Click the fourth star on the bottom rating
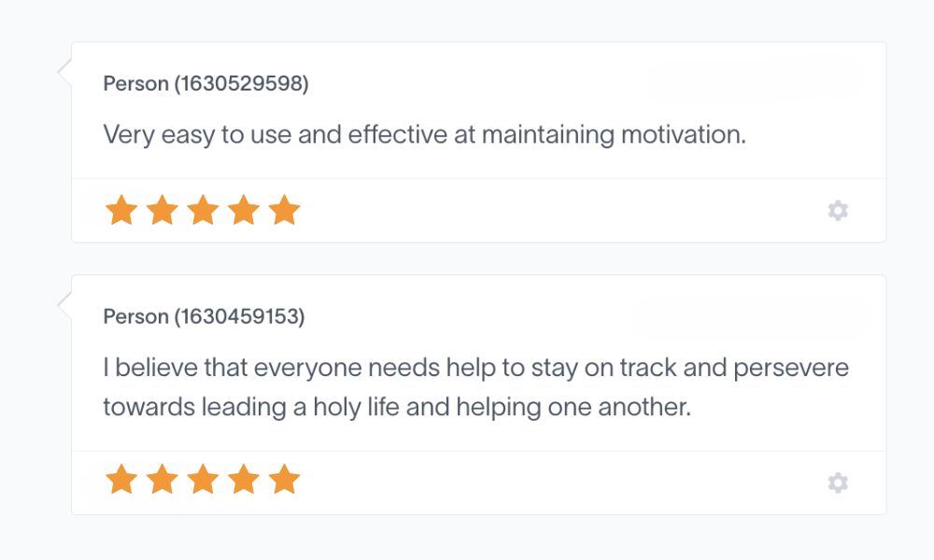The image size is (934, 560). 242,481
